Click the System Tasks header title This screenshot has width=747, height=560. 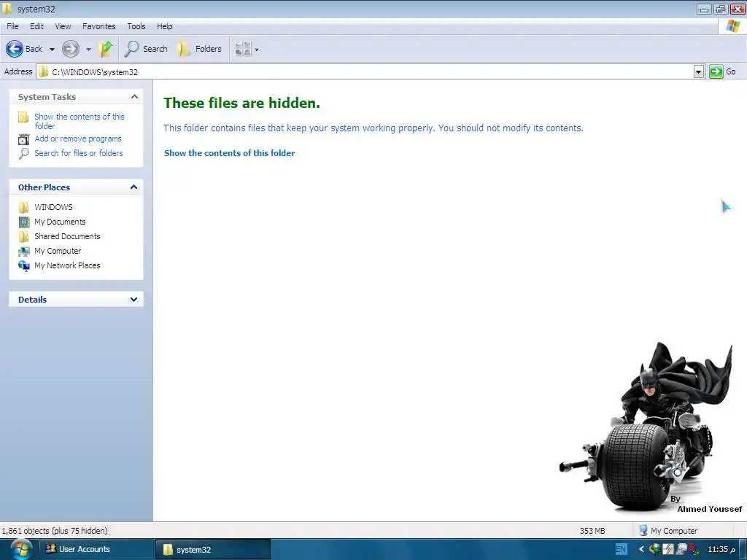(47, 97)
